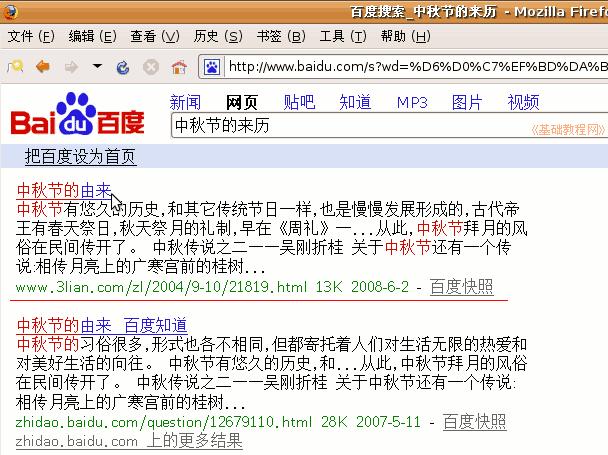608x455 pixels.
Task: Open the first result 中秋节的由来
Action: coord(64,189)
